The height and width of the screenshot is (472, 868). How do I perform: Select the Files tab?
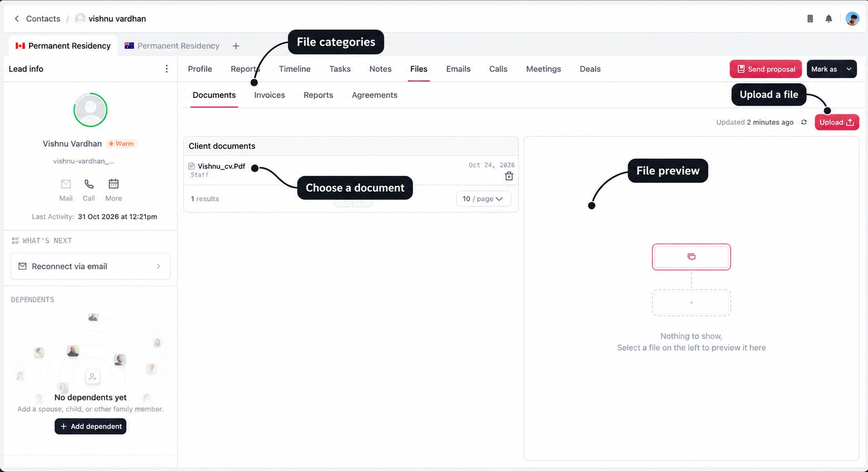tap(418, 69)
